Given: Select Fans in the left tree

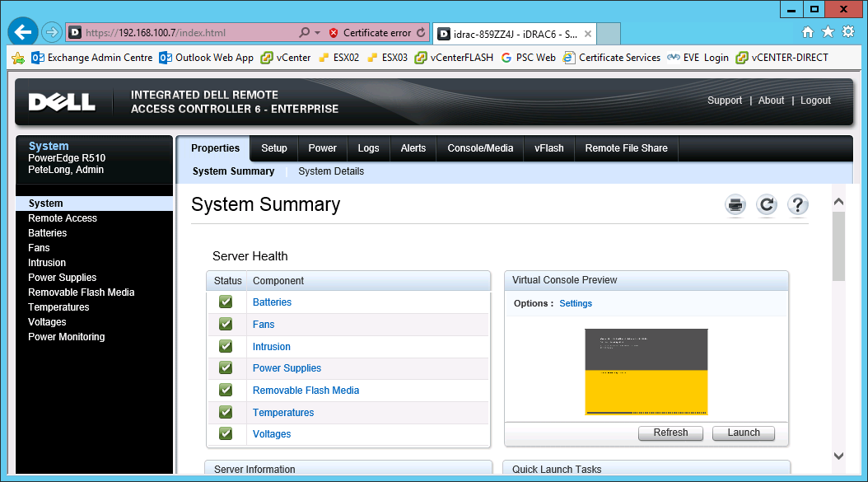Looking at the screenshot, I should click(x=39, y=248).
